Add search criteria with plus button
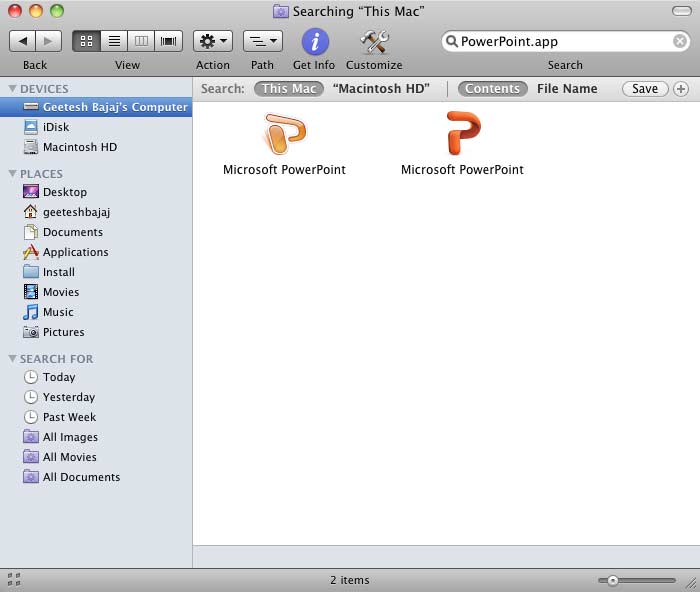This screenshot has height=592, width=700. coord(681,89)
